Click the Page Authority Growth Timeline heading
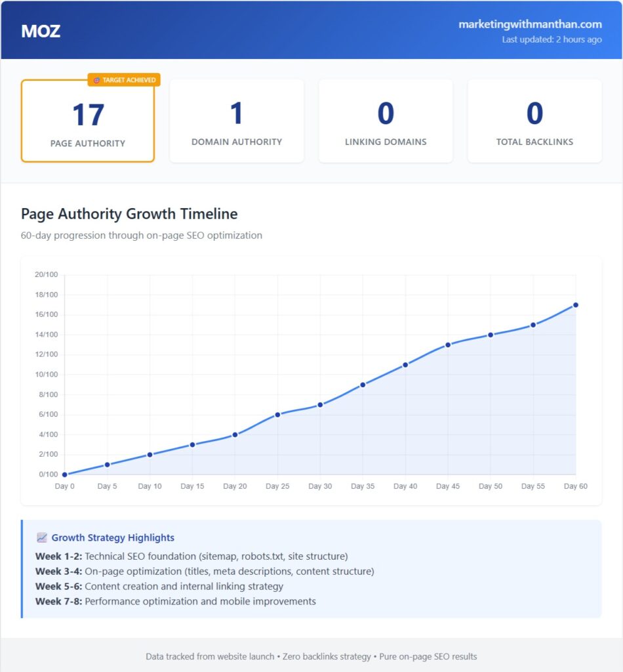This screenshot has width=623, height=672. click(x=129, y=214)
